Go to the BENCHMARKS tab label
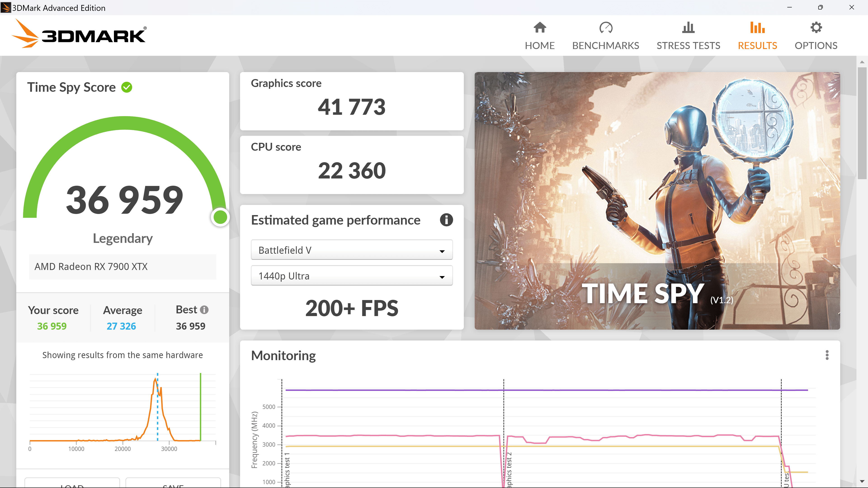Image resolution: width=868 pixels, height=488 pixels. click(x=606, y=45)
